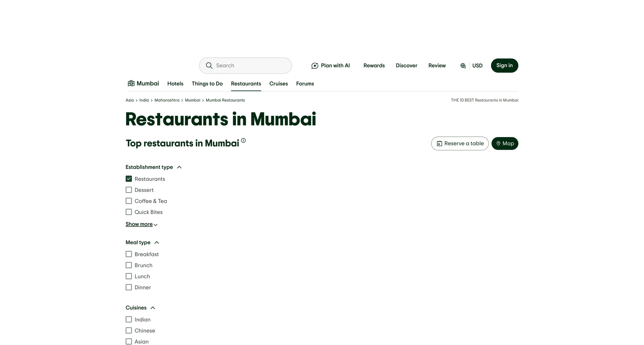Collapse the Cuisines section

point(153,308)
